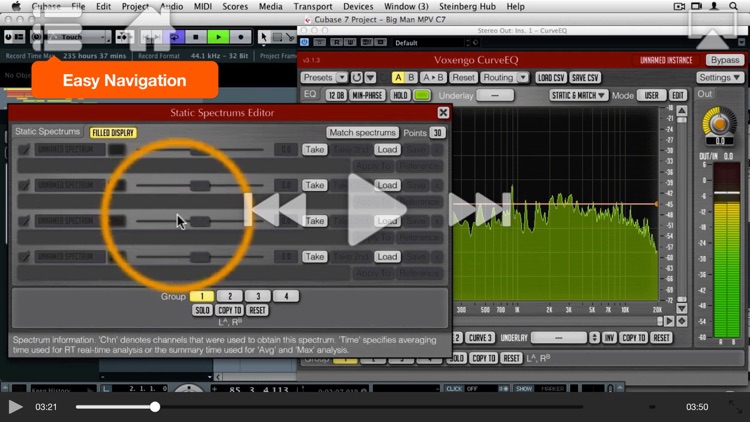The width and height of the screenshot is (750, 422).
Task: Close the Static Spectrums Editor
Action: click(443, 112)
